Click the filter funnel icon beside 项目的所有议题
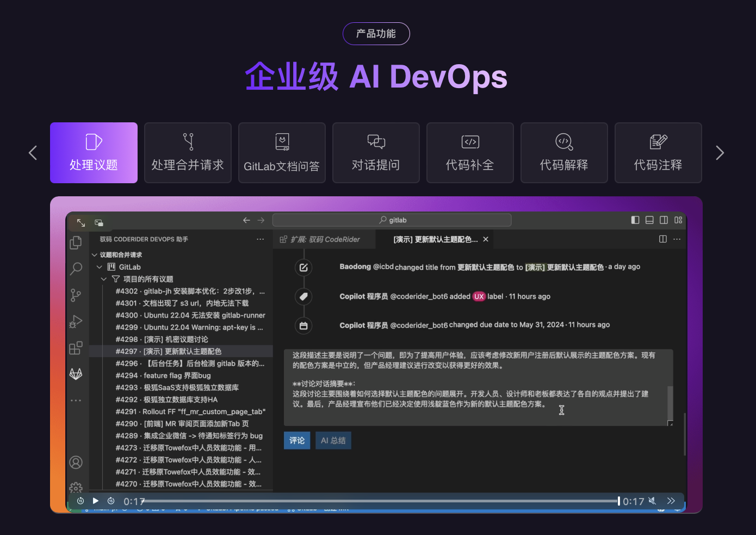 point(116,279)
